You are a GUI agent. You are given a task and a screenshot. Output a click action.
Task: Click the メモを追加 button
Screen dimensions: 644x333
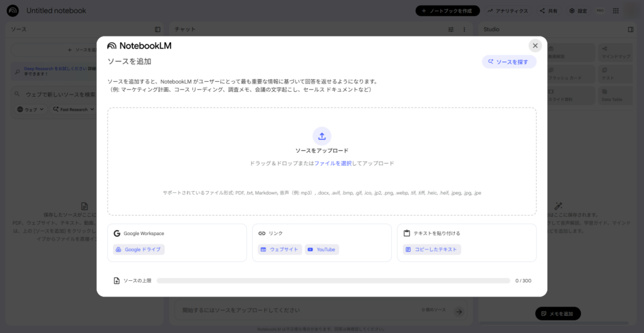558,314
